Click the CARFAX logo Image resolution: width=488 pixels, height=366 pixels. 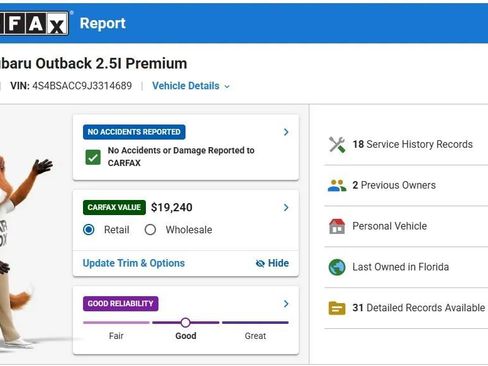pos(34,23)
